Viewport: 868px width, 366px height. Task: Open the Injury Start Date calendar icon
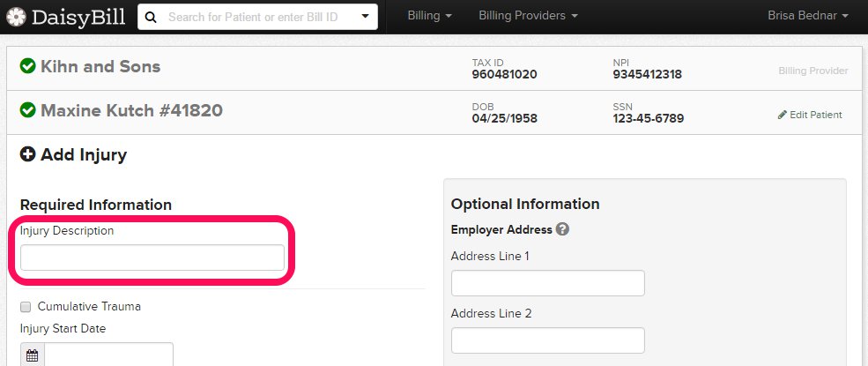(32, 355)
